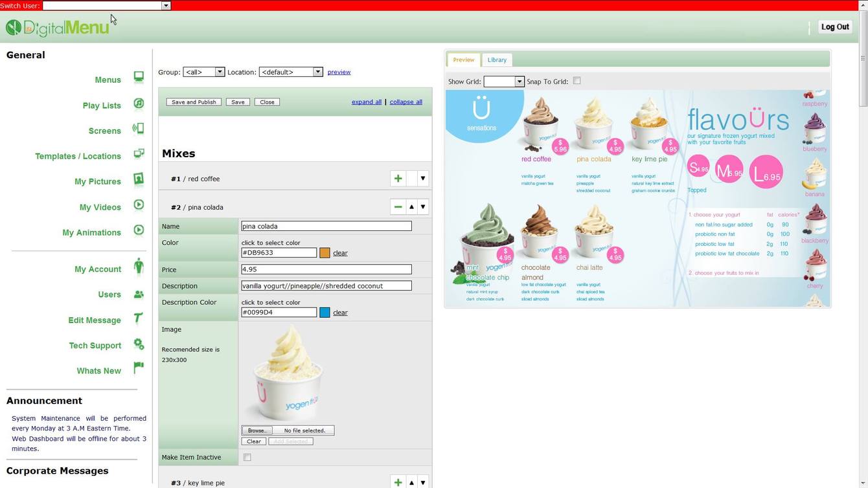Move red coffee item down
The height and width of the screenshot is (488, 868).
coord(423,179)
